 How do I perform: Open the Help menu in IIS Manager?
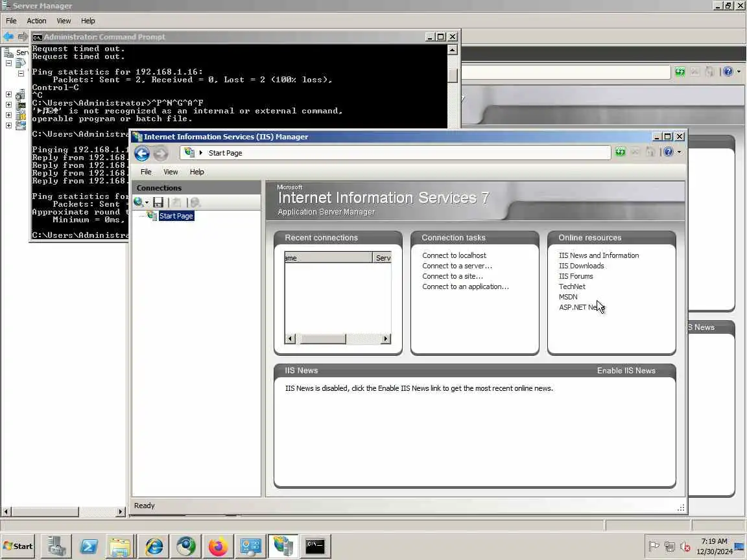(196, 172)
